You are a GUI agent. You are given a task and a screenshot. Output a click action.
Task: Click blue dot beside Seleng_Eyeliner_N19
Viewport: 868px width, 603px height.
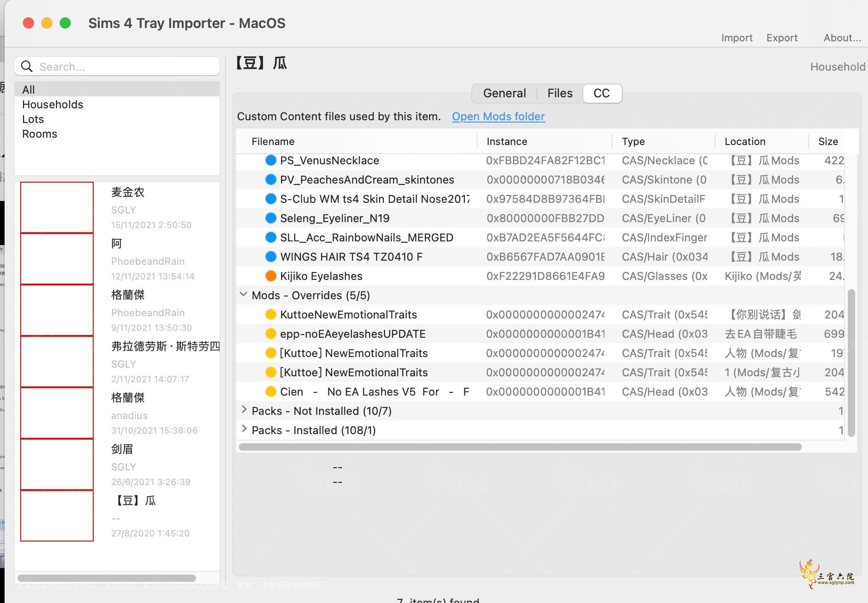click(271, 218)
